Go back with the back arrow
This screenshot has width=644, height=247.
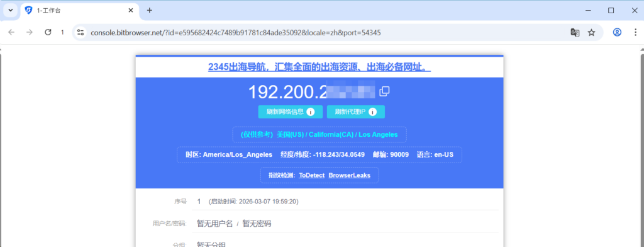(x=11, y=32)
